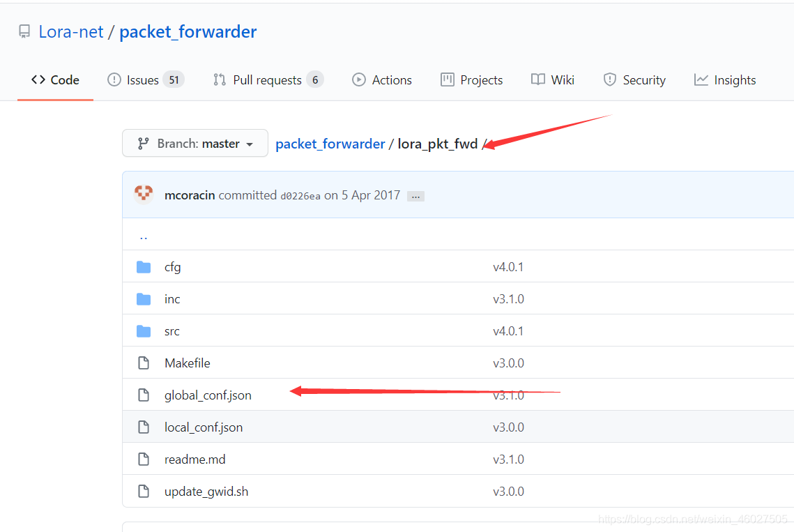Image resolution: width=794 pixels, height=532 pixels.
Task: Open the Projects tab
Action: point(471,80)
